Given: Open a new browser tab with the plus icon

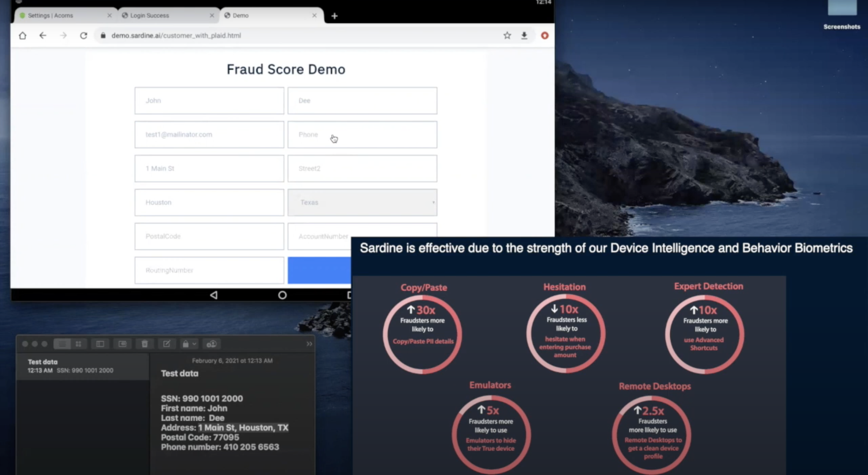Looking at the screenshot, I should click(334, 16).
